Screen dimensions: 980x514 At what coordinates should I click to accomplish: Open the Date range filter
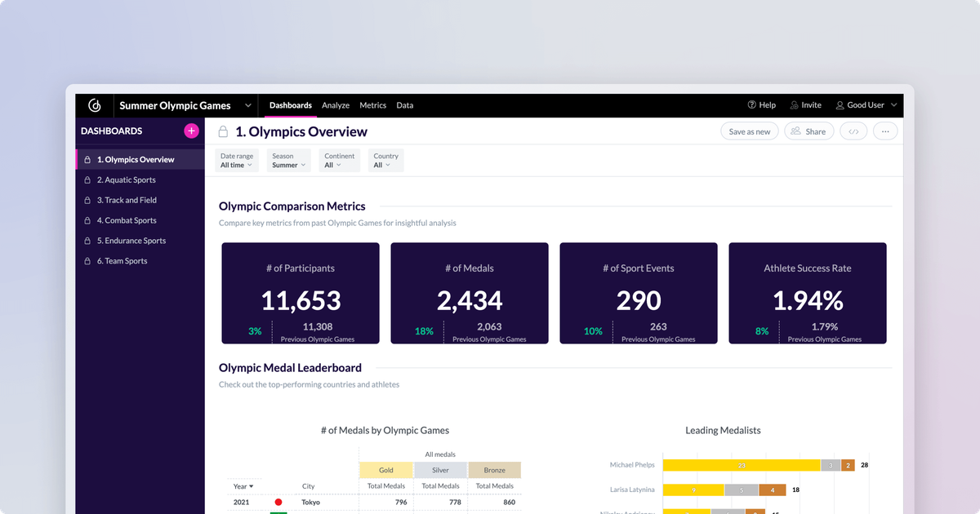pos(237,161)
